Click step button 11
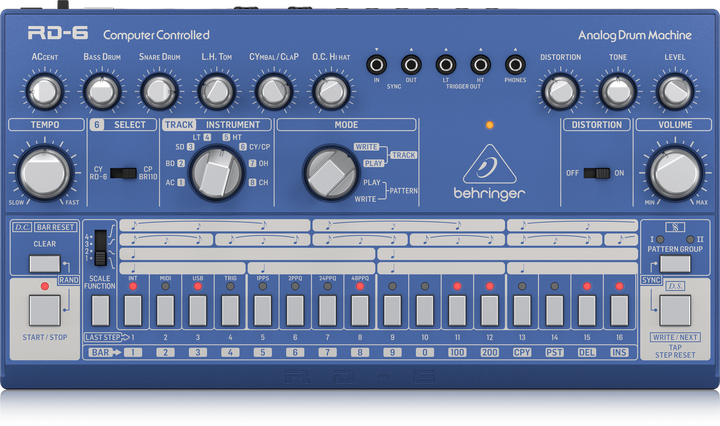 click(457, 311)
